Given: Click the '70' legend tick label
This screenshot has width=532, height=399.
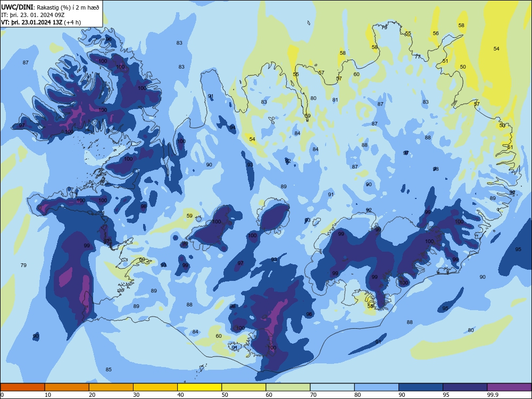Looking at the screenshot, I should (x=313, y=395).
